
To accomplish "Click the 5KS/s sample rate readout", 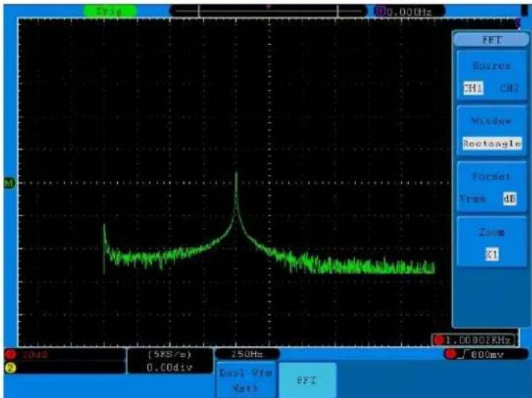I will pyautogui.click(x=169, y=355).
